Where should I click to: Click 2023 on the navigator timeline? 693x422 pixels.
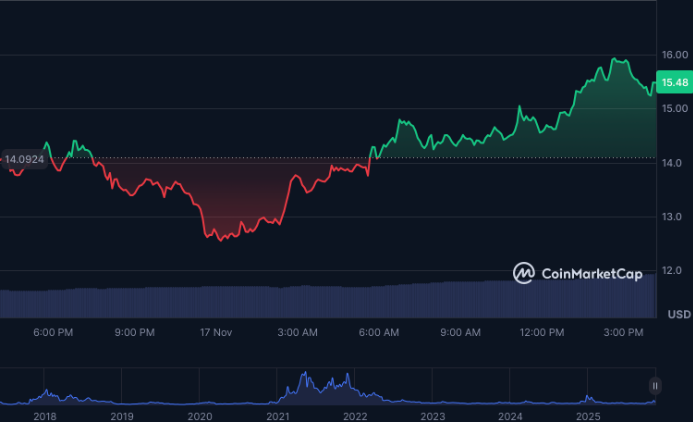pos(432,414)
